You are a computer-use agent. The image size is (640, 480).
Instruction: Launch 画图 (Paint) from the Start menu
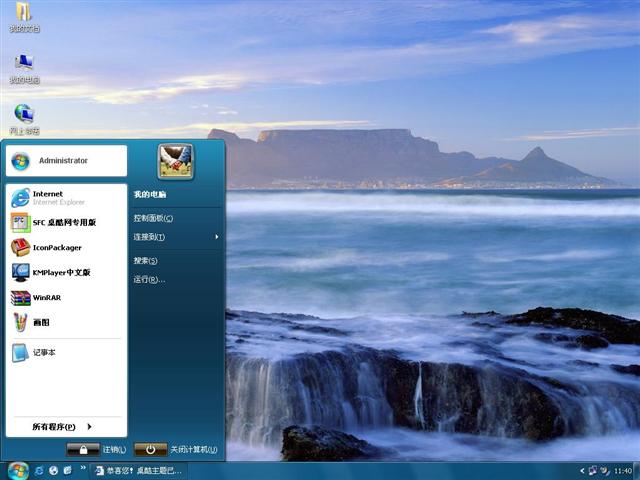tap(40, 322)
